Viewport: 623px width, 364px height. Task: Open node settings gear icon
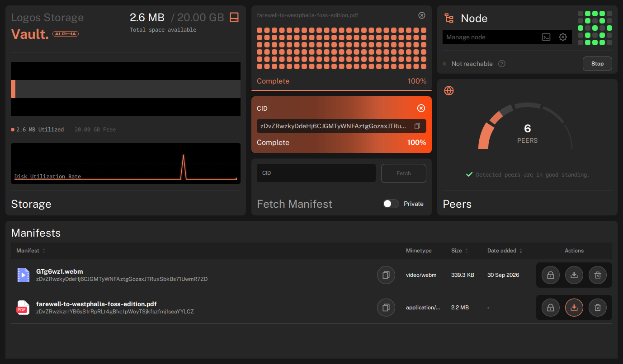[563, 37]
